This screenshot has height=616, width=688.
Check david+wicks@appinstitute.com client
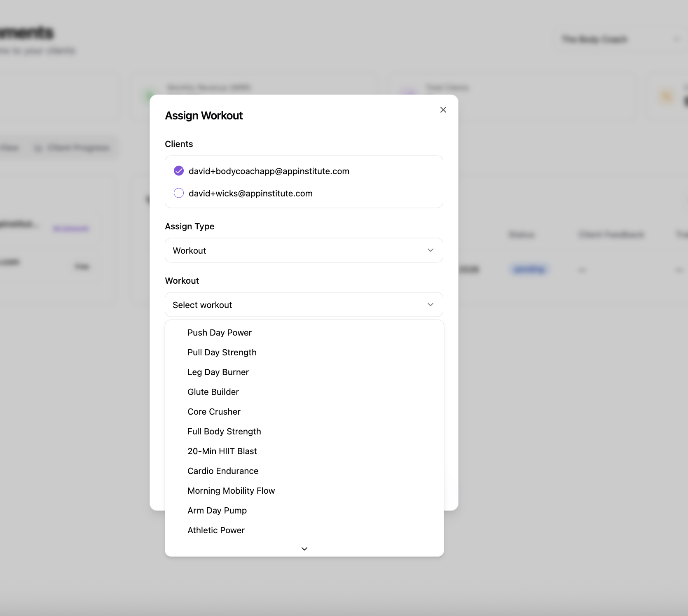click(x=179, y=193)
